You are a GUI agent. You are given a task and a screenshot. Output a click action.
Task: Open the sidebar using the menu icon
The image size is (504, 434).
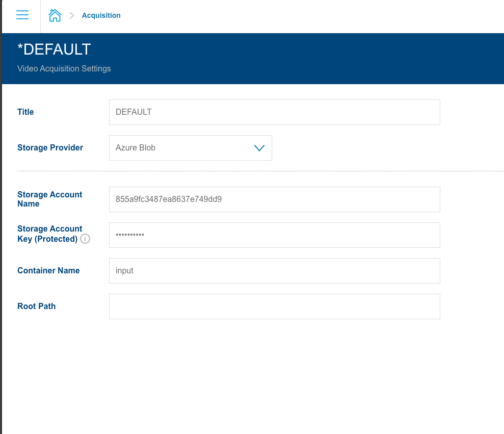pos(22,15)
